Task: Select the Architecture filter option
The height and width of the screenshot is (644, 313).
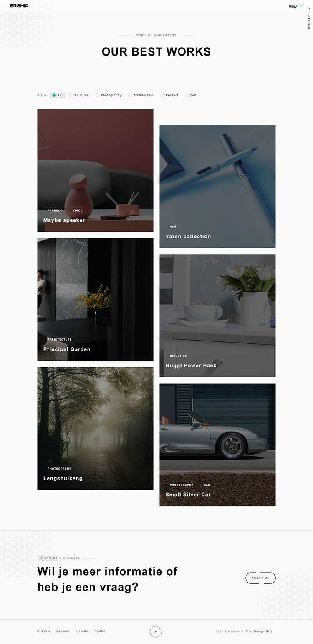Action: [141, 95]
